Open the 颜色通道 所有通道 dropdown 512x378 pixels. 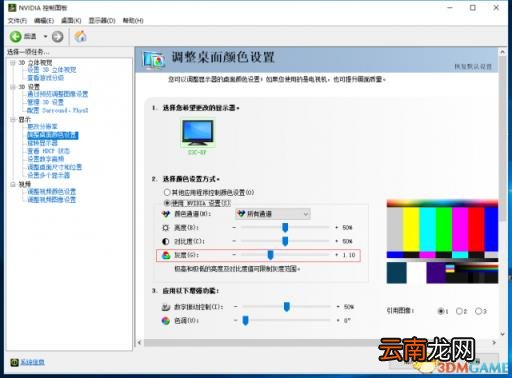[273, 214]
